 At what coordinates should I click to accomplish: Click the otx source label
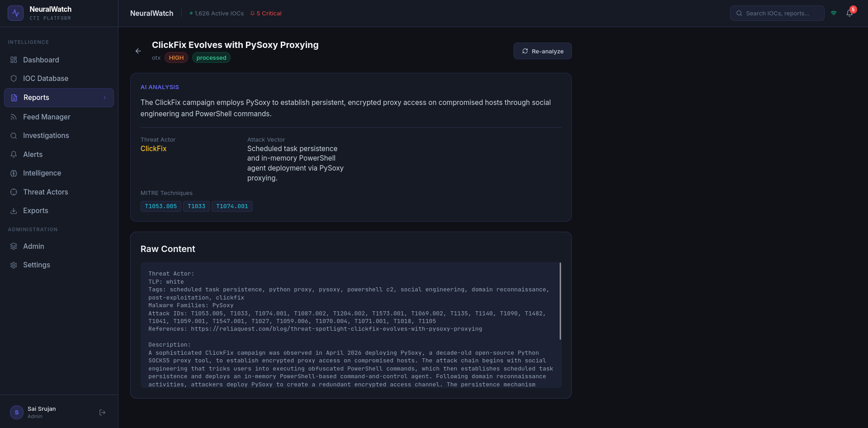[x=156, y=57]
